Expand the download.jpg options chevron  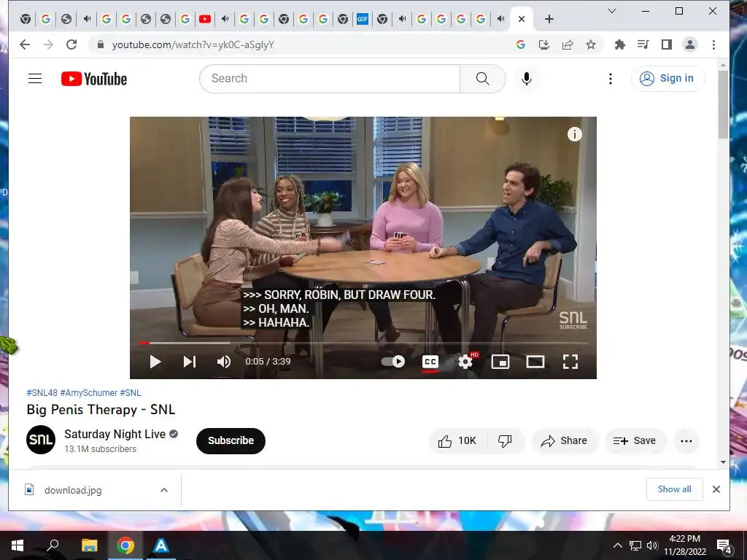[x=164, y=490]
